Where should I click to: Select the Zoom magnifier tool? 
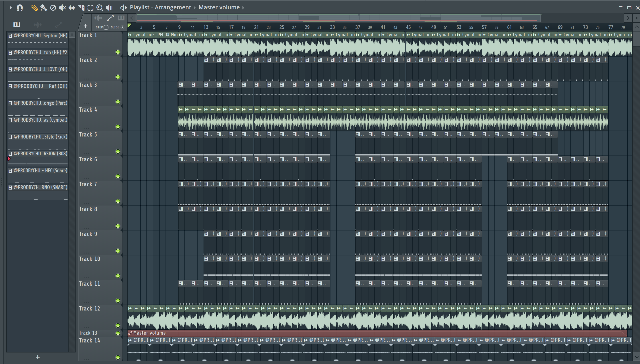click(x=100, y=8)
